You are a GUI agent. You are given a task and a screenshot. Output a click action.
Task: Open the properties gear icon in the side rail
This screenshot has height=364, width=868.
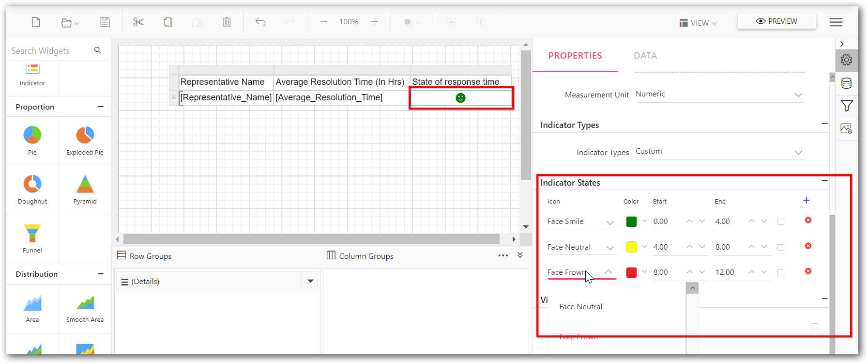coord(846,60)
